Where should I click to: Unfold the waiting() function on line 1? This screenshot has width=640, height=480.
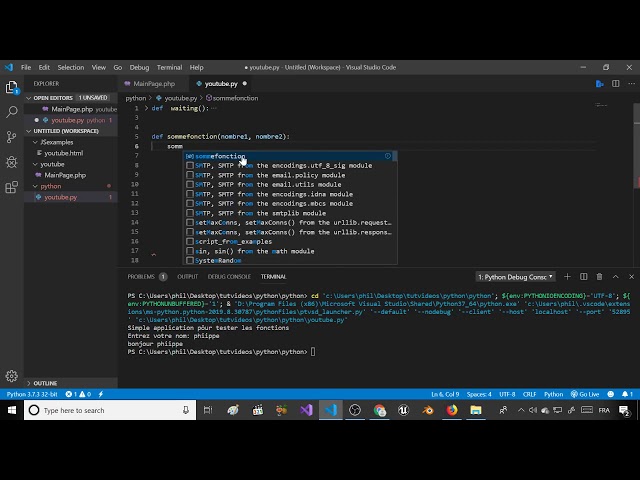tap(147, 108)
